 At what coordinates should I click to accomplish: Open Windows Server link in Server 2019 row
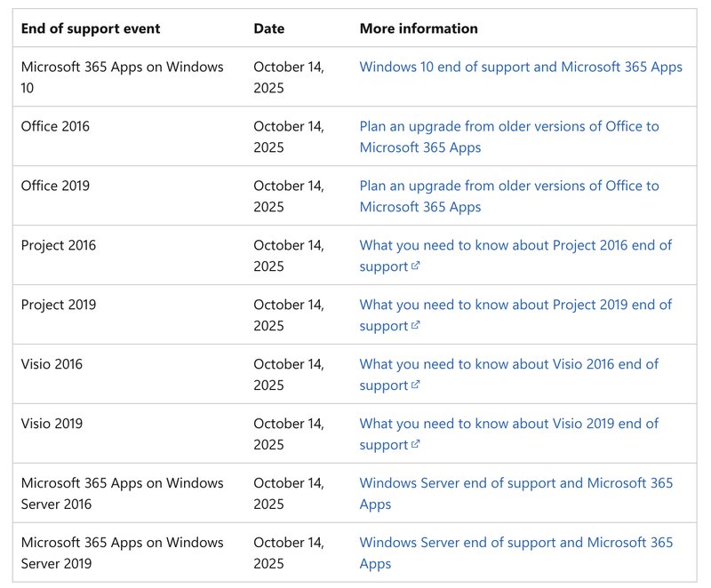[516, 552]
